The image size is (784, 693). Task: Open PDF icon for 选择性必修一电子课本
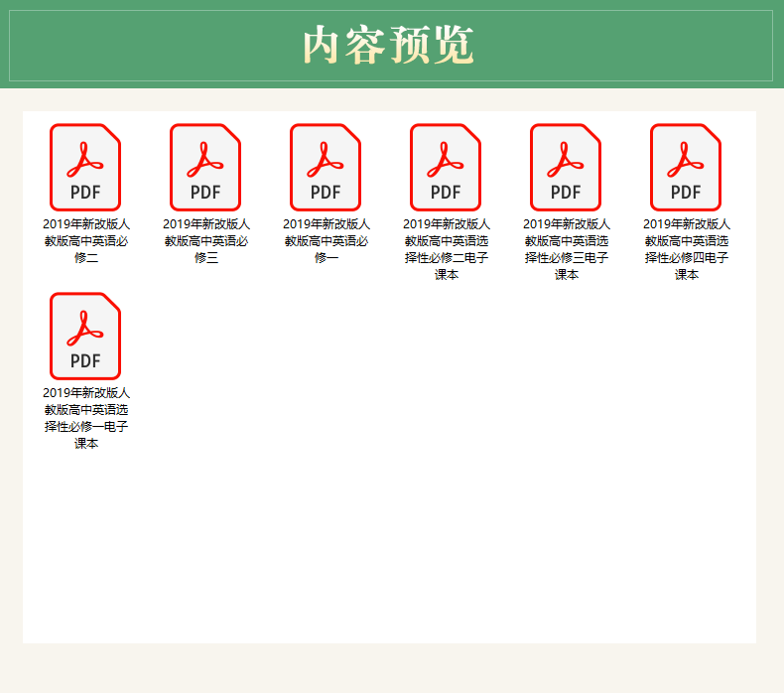(85, 336)
